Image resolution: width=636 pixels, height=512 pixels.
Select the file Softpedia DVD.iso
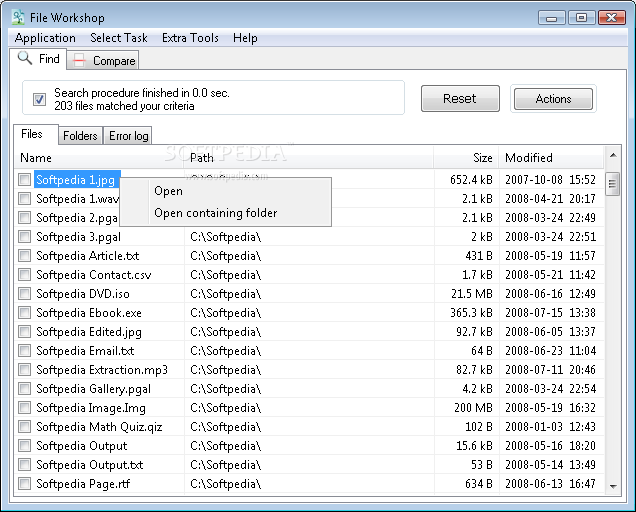pos(83,294)
